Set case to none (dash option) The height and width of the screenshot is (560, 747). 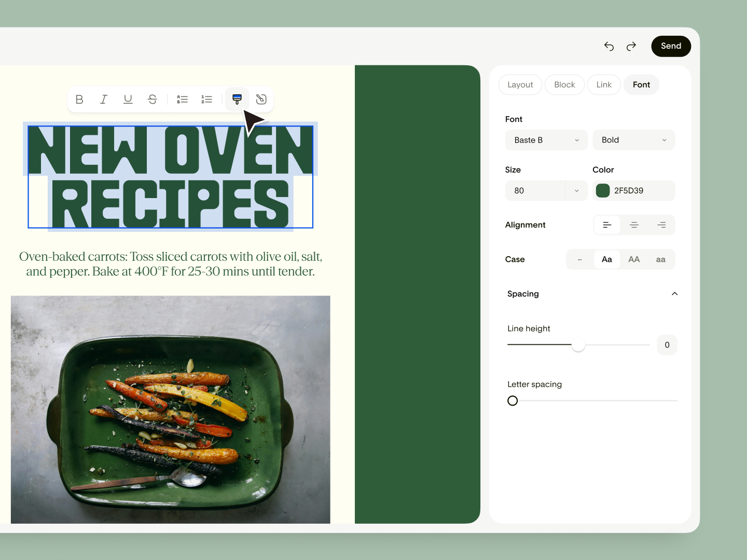pos(580,259)
